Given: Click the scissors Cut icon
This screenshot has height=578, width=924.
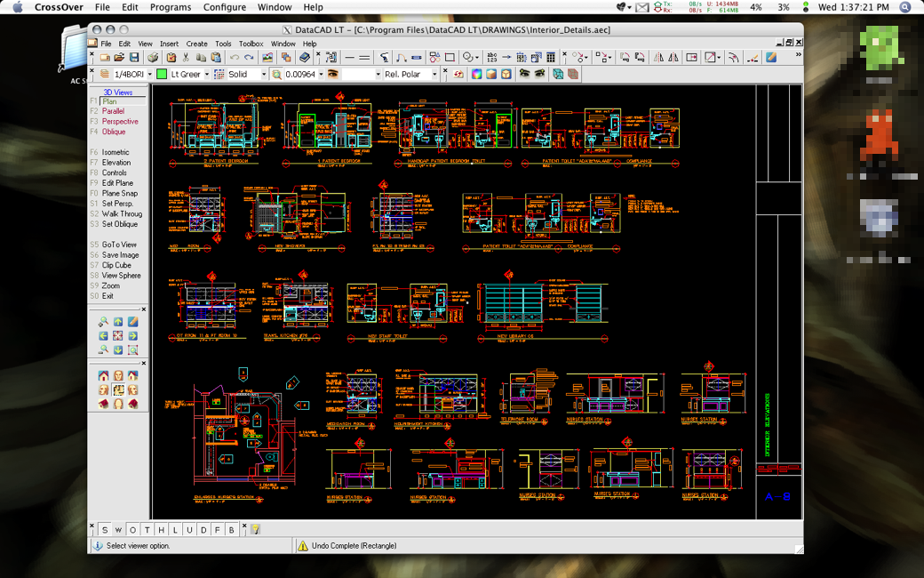Looking at the screenshot, I should 186,58.
